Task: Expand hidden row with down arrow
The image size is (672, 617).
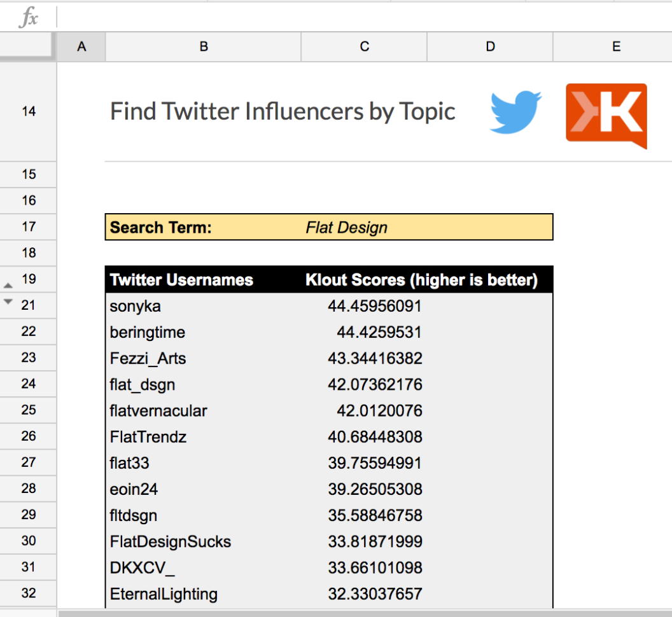Action: [8, 302]
